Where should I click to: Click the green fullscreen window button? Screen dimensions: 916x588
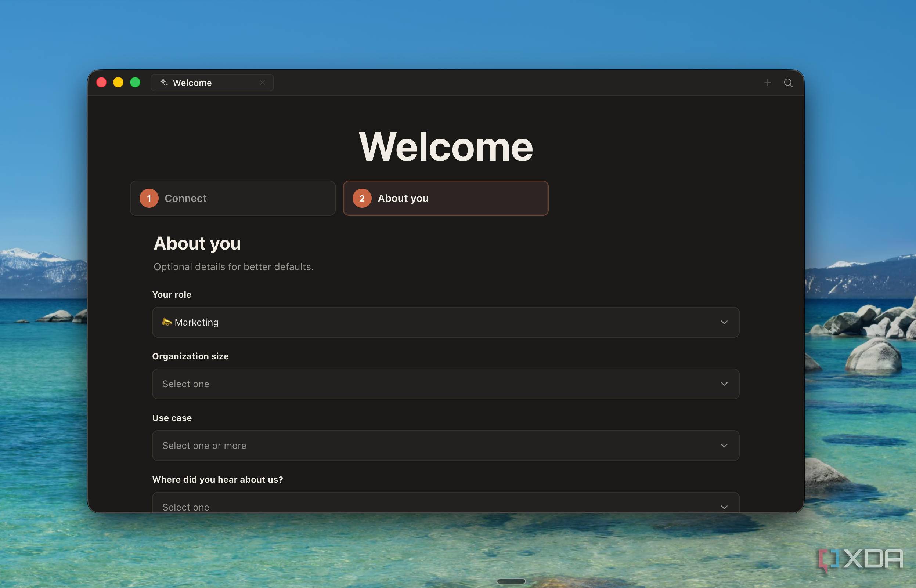(x=135, y=83)
